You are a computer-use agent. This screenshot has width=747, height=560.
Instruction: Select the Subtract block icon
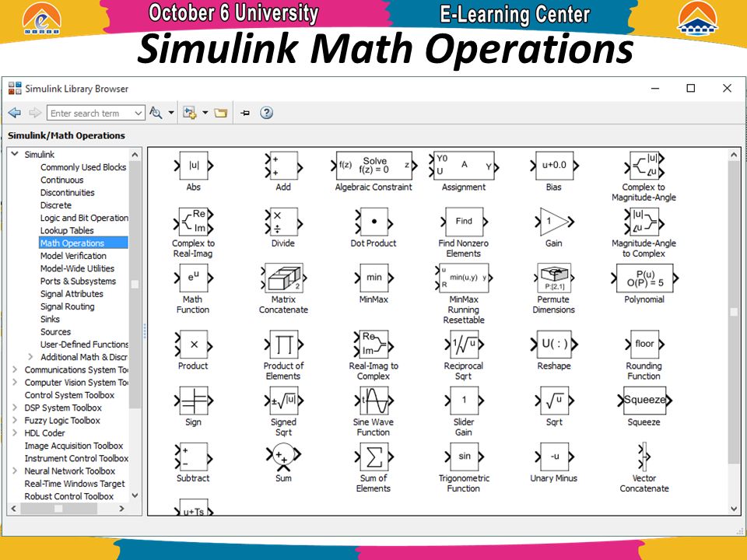coord(194,457)
